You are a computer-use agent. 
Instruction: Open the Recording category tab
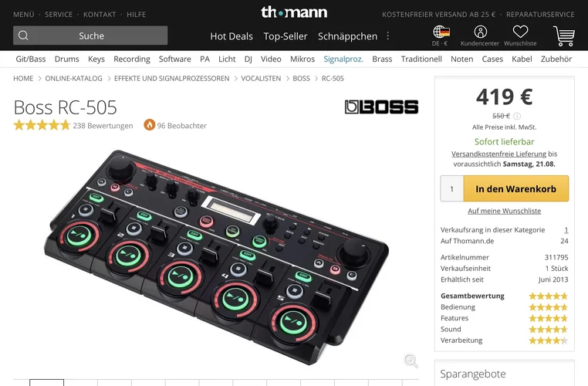pyautogui.click(x=132, y=59)
